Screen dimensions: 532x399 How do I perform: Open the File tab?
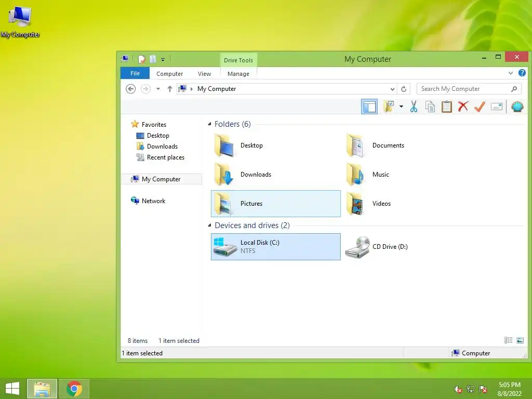coord(135,73)
